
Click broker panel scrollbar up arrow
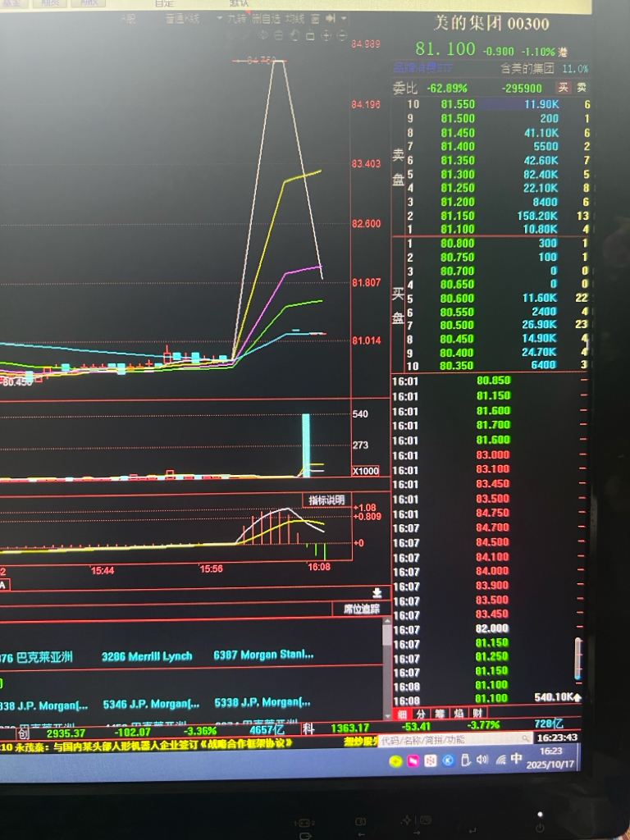coord(387,622)
